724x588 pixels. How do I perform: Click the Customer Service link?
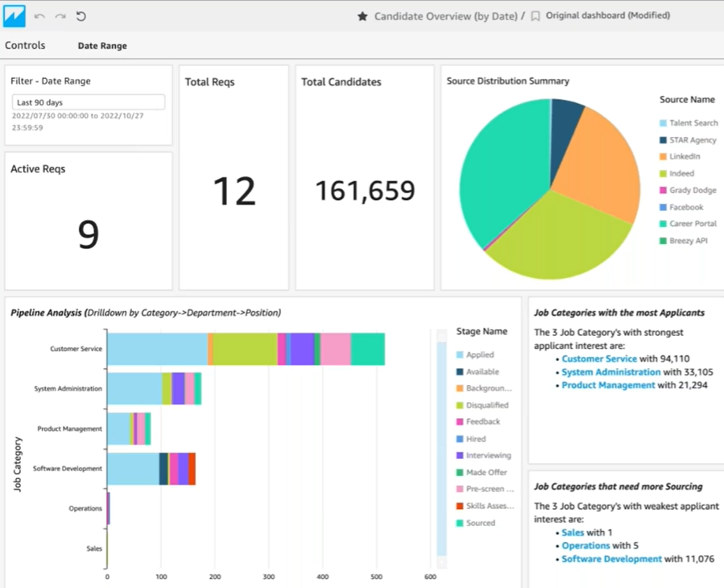tap(599, 359)
